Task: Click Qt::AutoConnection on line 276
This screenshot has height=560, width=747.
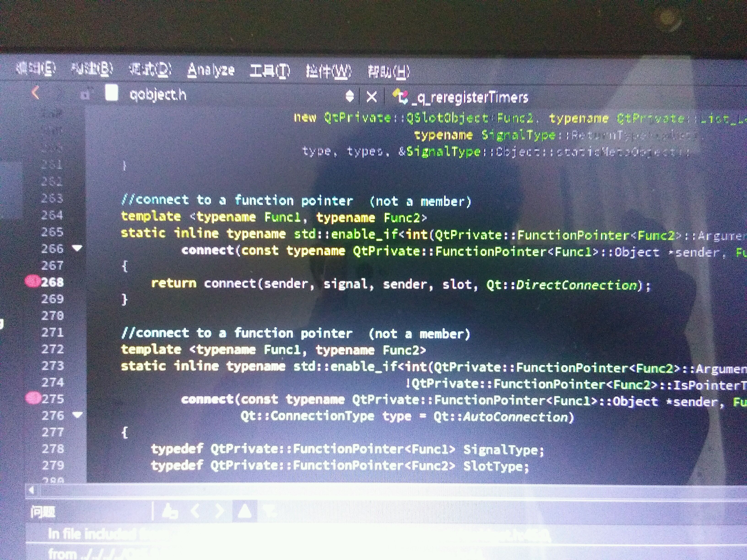Action: click(x=501, y=417)
